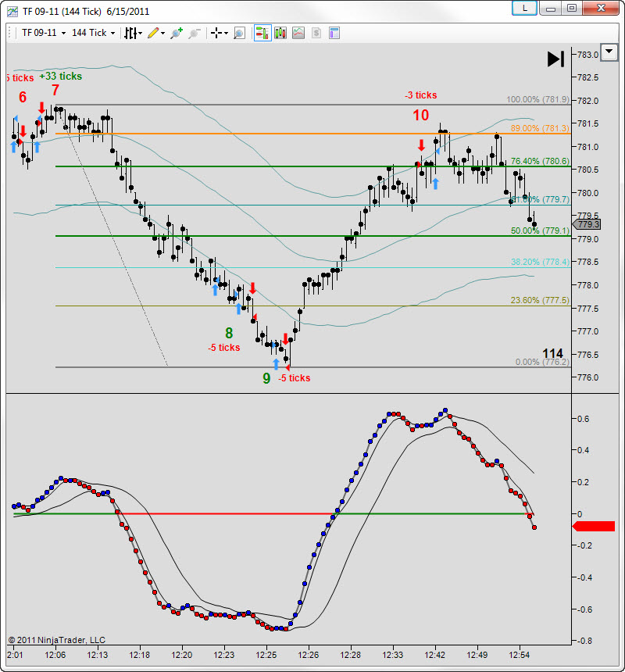Click the bar counter text 114

point(552,353)
